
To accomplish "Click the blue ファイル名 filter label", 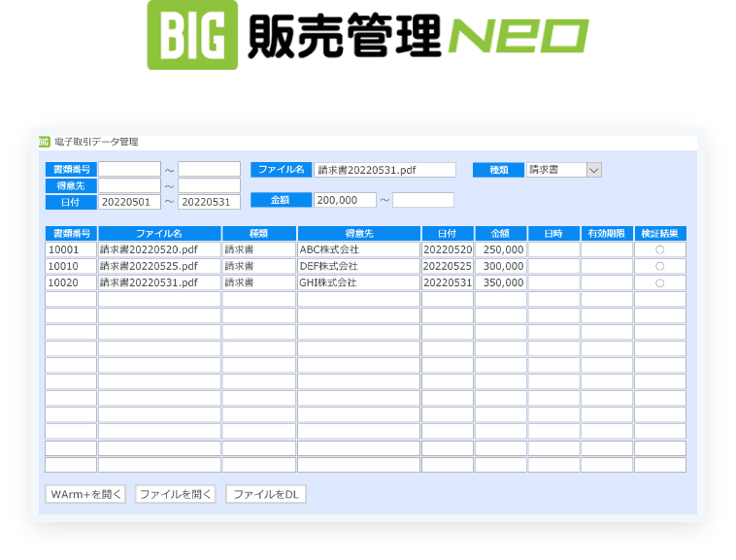I will point(282,169).
